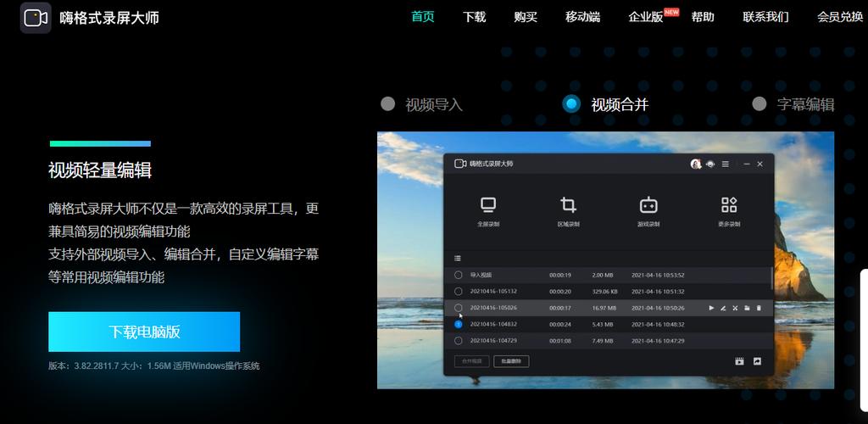The image size is (868, 424).
Task: Open the 购买 purchase page
Action: coord(526,17)
